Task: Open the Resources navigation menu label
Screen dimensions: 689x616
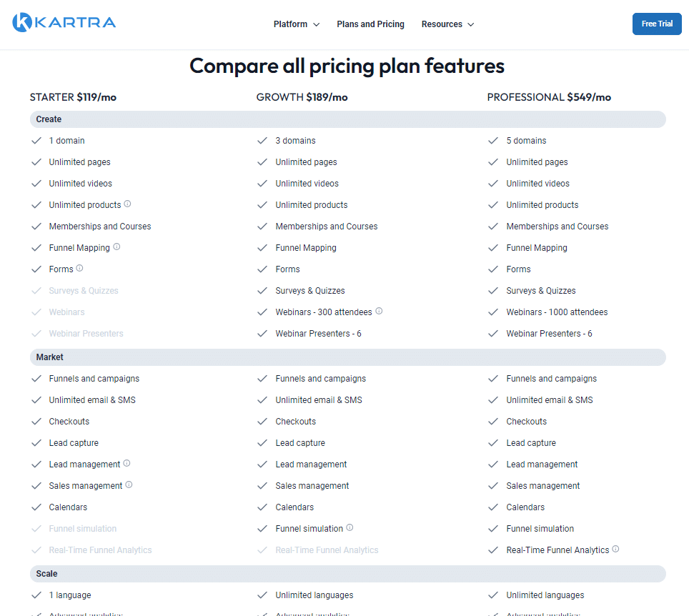Action: [x=442, y=24]
